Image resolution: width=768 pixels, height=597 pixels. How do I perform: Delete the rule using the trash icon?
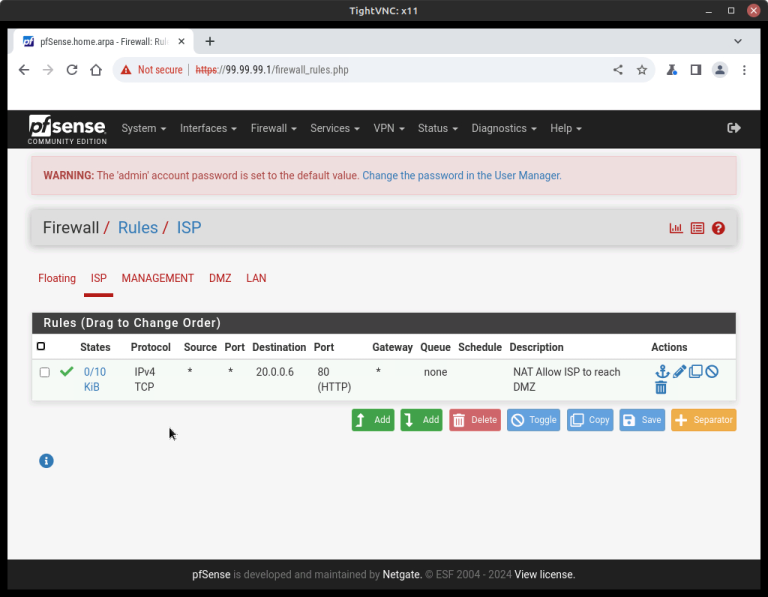(x=661, y=388)
